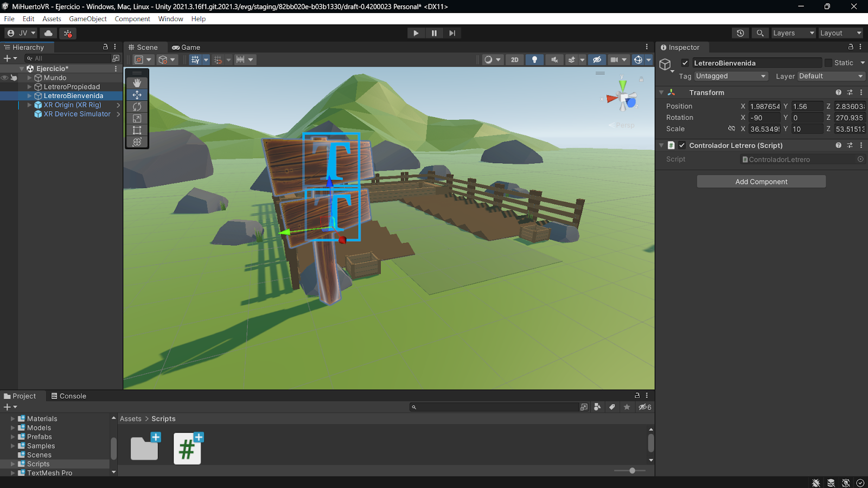Open Undo History icon
This screenshot has width=868, height=488.
point(740,33)
